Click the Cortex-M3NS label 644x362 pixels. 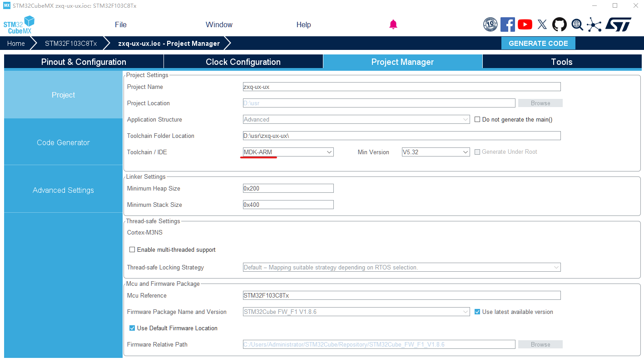tap(145, 233)
